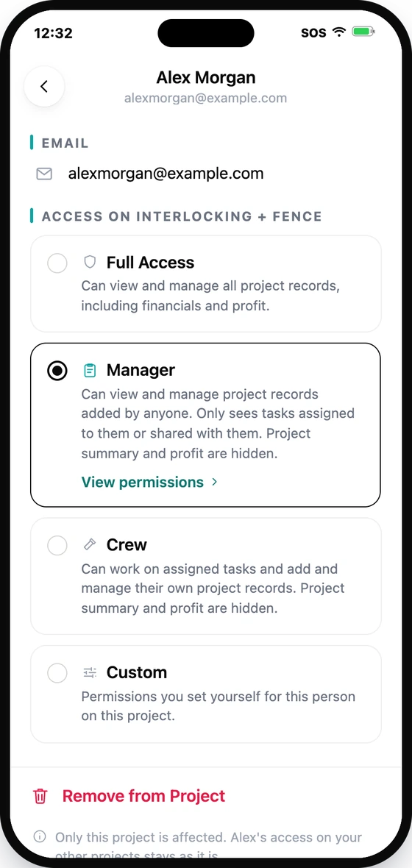Click the Wi-Fi status bar icon
The height and width of the screenshot is (868, 412).
click(339, 32)
